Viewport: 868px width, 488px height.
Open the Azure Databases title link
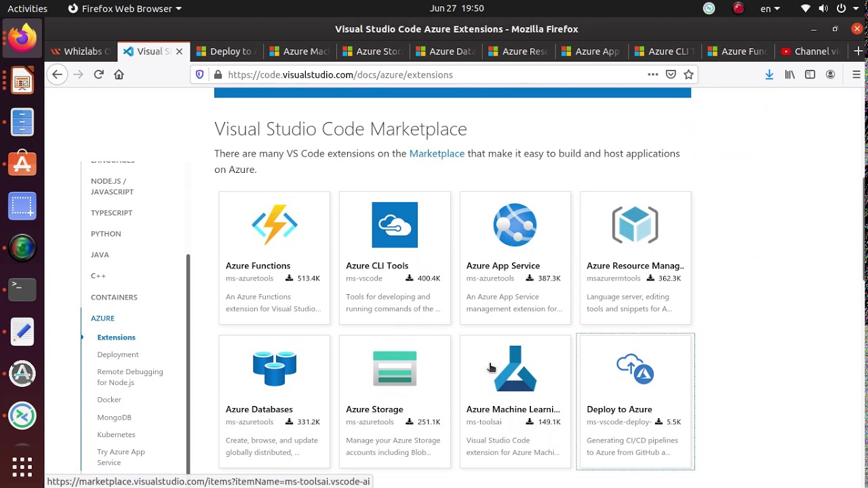pos(259,409)
